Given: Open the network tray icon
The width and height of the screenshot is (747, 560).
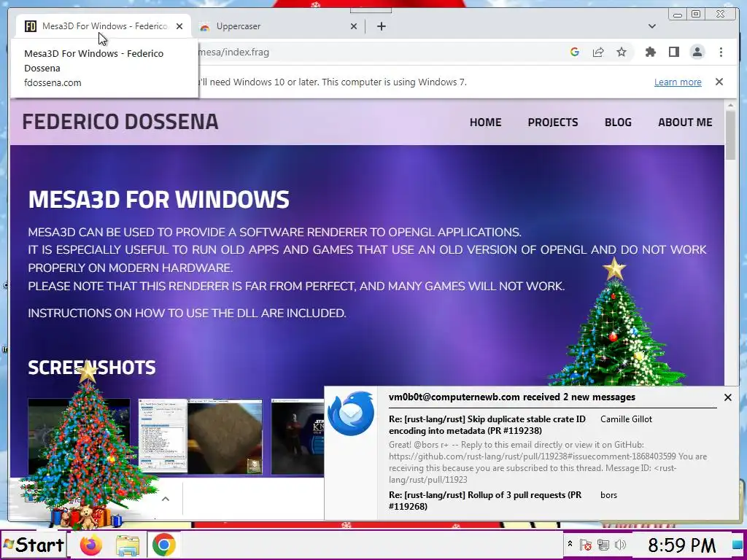Looking at the screenshot, I should pos(603,544).
